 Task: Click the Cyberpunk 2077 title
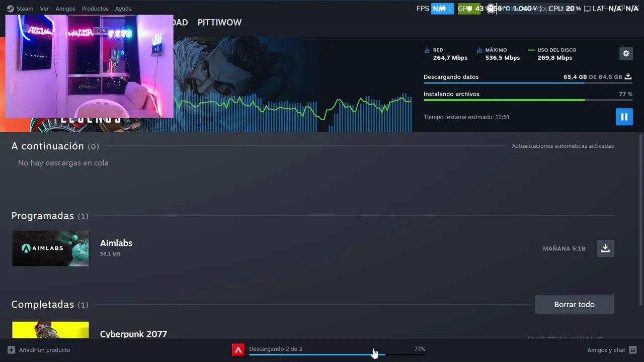click(x=133, y=334)
